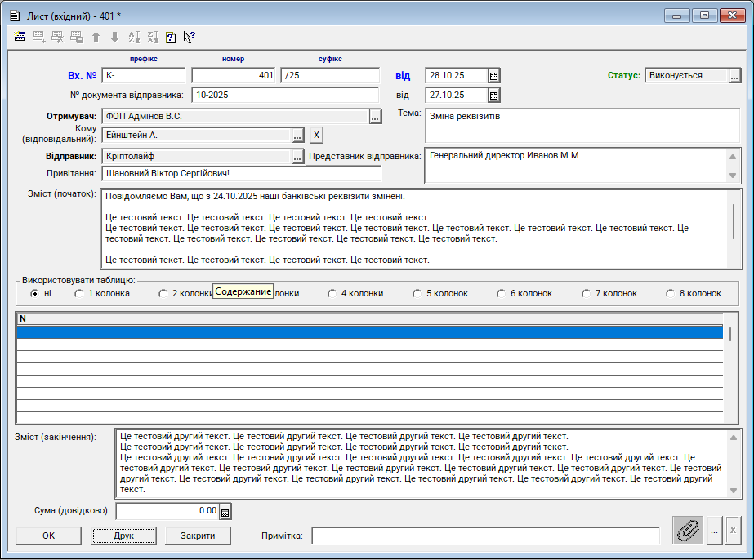Image resolution: width=754 pixels, height=560 pixels.
Task: Open the Відправник selection list
Action: pyautogui.click(x=297, y=157)
